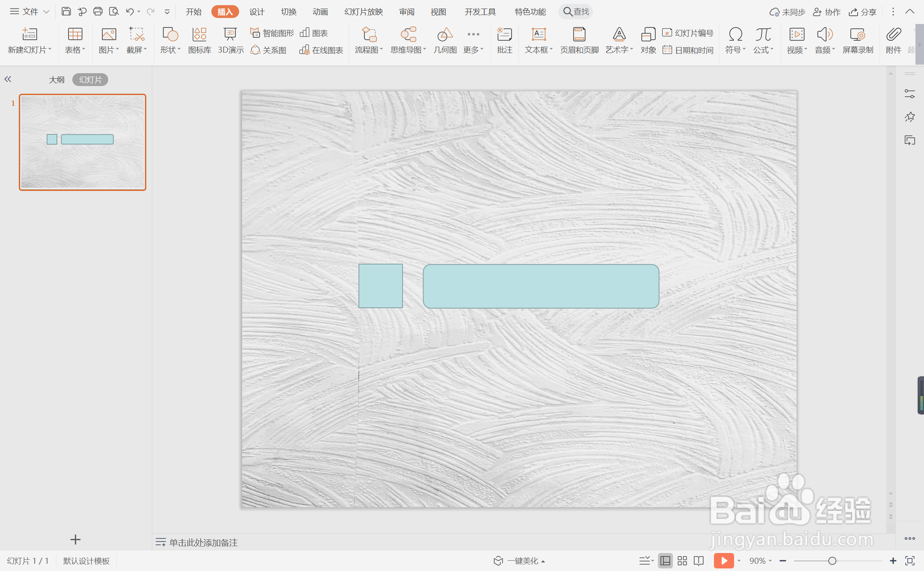Switch to the 大纲 Outline tab
Screen dimensions: 924x571
pyautogui.click(x=56, y=80)
